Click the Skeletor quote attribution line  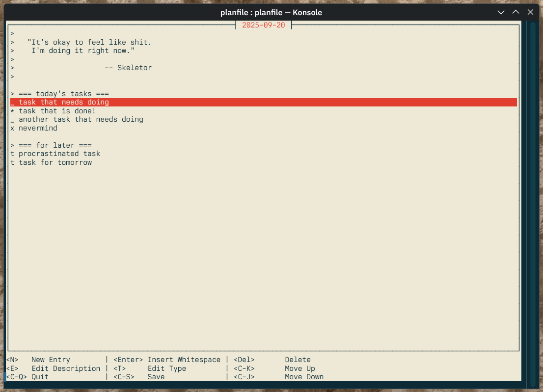(128, 68)
